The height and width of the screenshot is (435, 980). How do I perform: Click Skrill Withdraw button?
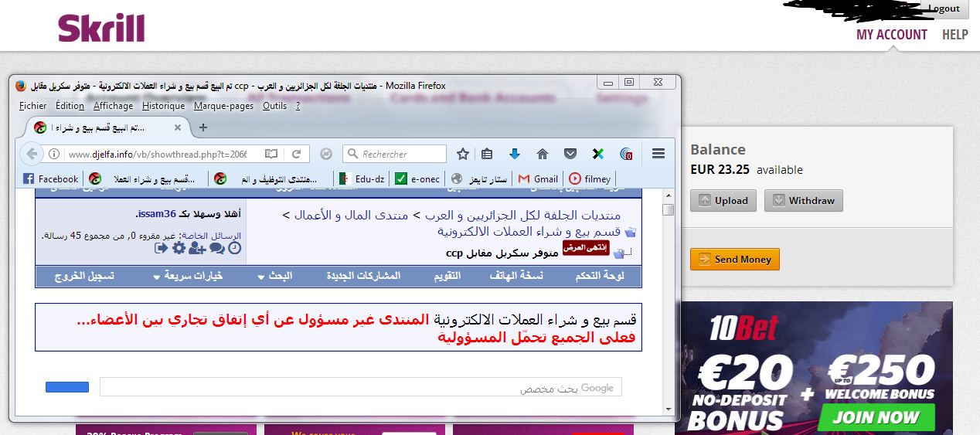pos(804,200)
